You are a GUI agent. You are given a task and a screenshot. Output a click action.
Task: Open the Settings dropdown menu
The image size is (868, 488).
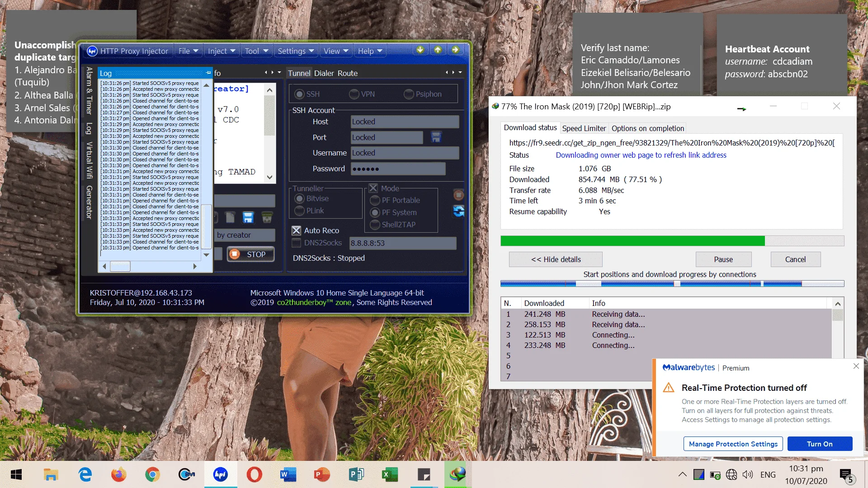pyautogui.click(x=296, y=51)
